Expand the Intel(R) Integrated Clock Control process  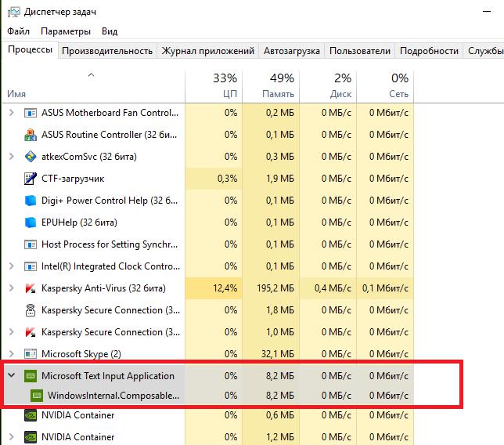[12, 266]
